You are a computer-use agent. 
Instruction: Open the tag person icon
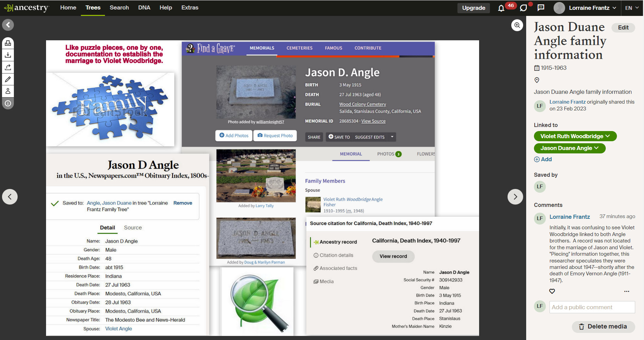click(8, 91)
